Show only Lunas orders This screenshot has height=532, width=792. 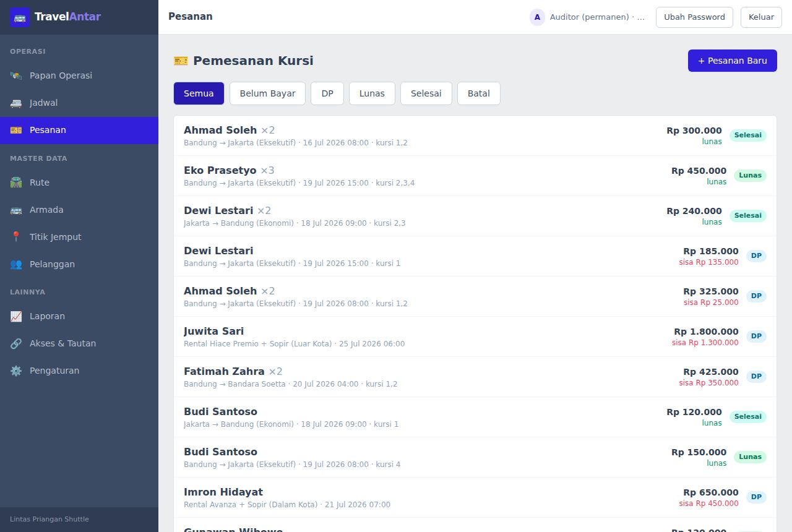pos(372,93)
